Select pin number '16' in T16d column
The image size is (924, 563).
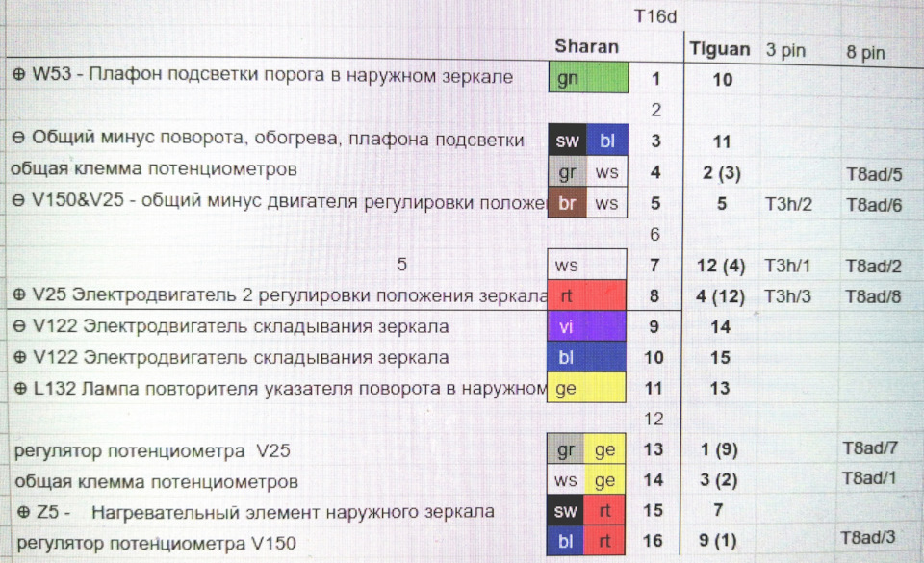tap(653, 540)
